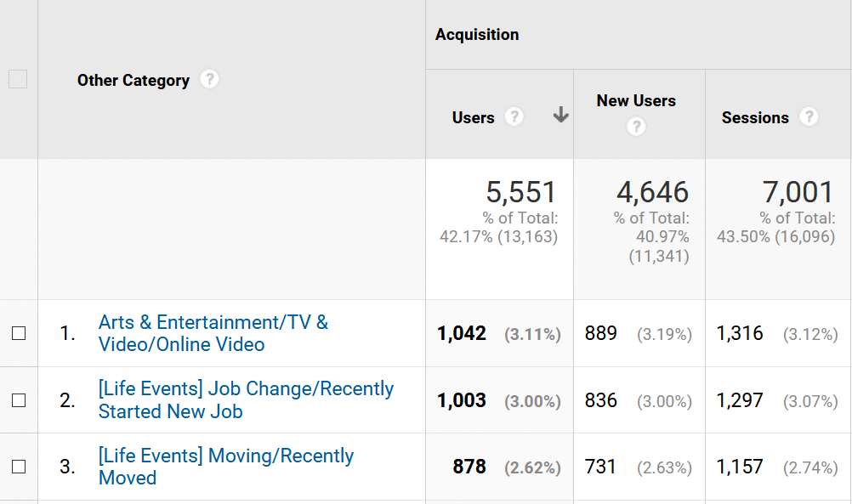Open [Life Events] Job Change category
Image resolution: width=852 pixels, height=504 pixels.
point(245,399)
